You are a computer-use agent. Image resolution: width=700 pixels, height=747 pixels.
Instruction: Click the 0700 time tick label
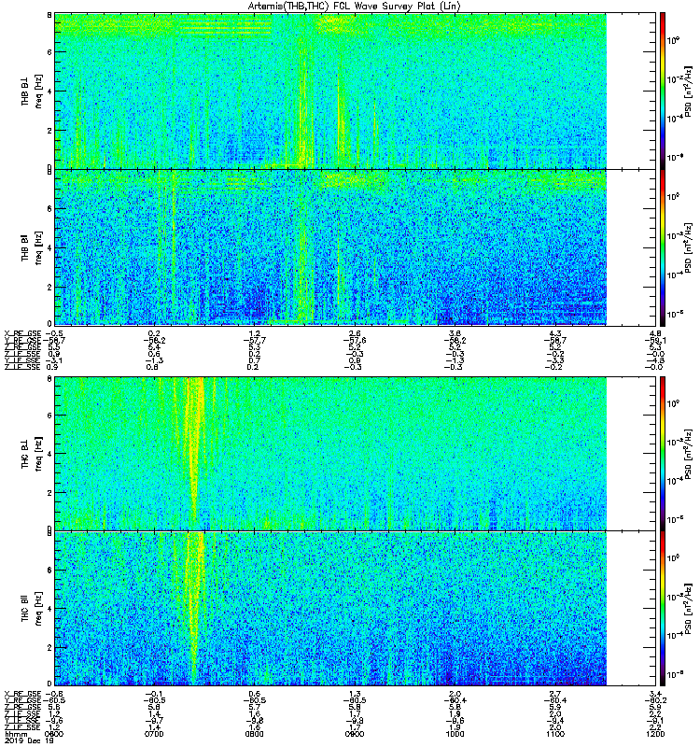pos(154,734)
